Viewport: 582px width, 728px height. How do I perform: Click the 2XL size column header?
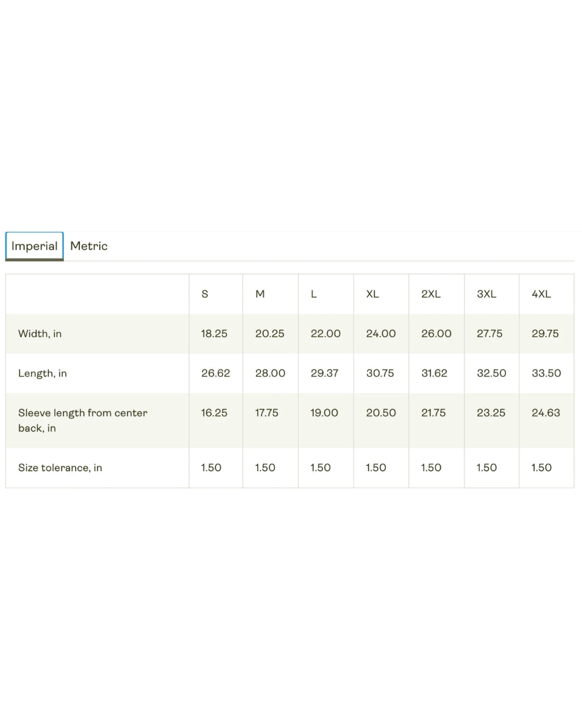pos(431,294)
